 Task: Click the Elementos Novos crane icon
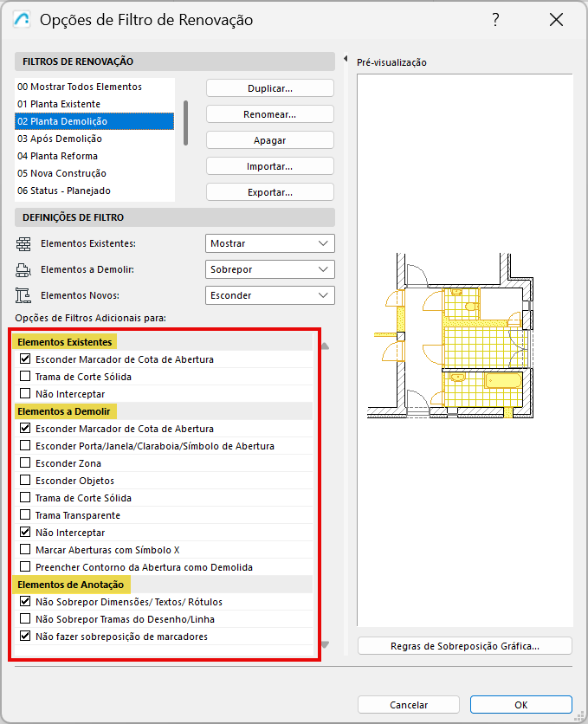[x=23, y=295]
